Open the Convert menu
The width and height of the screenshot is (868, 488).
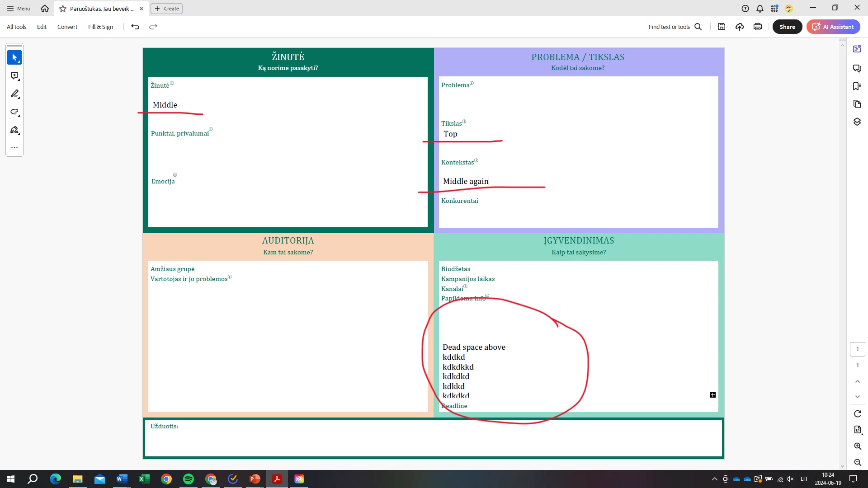click(67, 27)
